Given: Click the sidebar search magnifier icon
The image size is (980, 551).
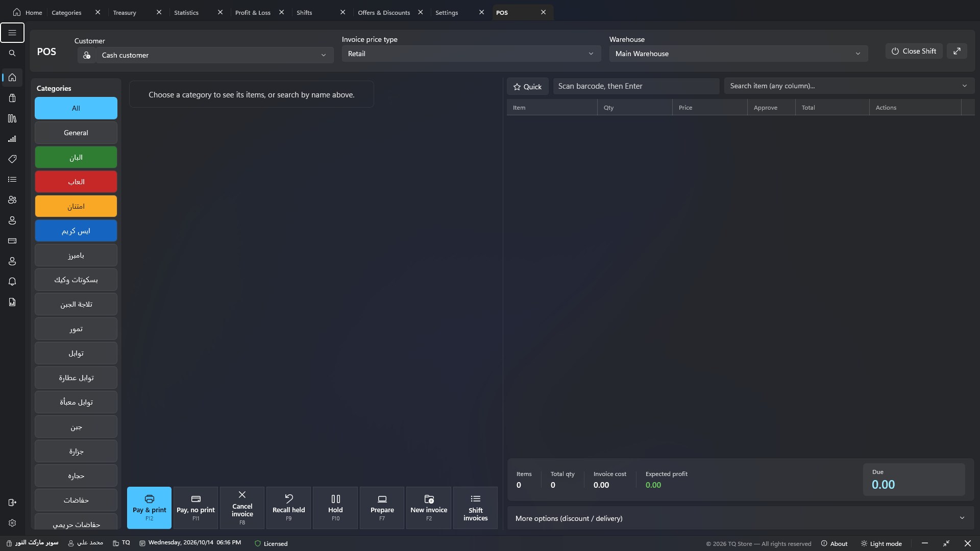Looking at the screenshot, I should [x=12, y=53].
